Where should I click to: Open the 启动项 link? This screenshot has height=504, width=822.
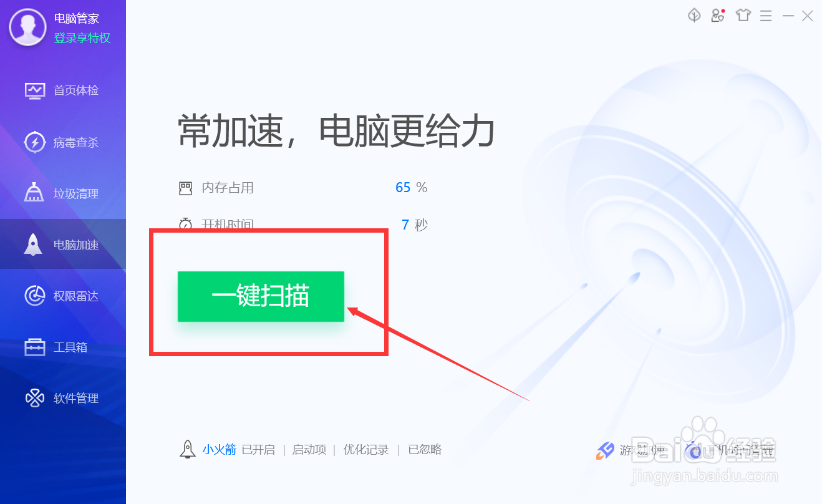pos(309,449)
